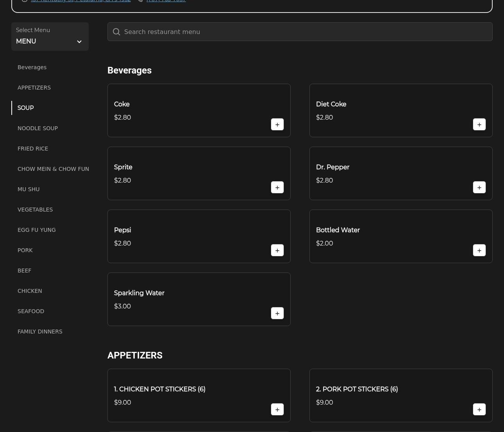The height and width of the screenshot is (432, 504).
Task: Add Diet Coke to the order
Action: pyautogui.click(x=479, y=124)
